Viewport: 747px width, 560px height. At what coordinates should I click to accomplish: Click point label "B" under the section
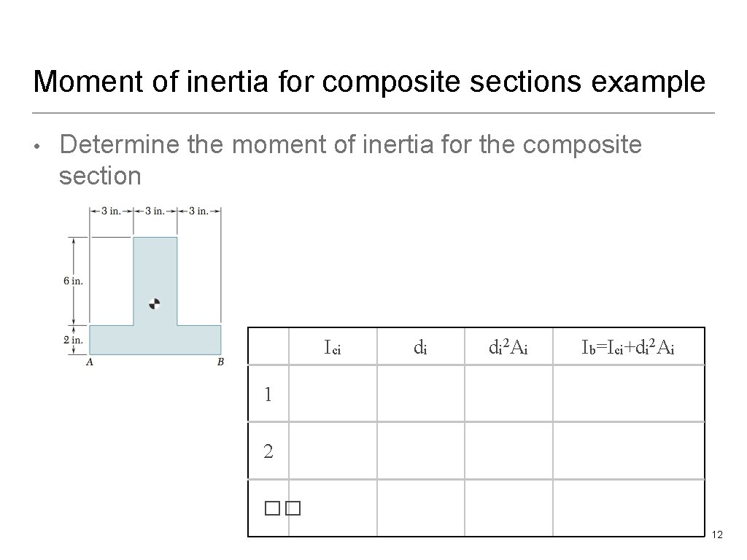coord(220,362)
